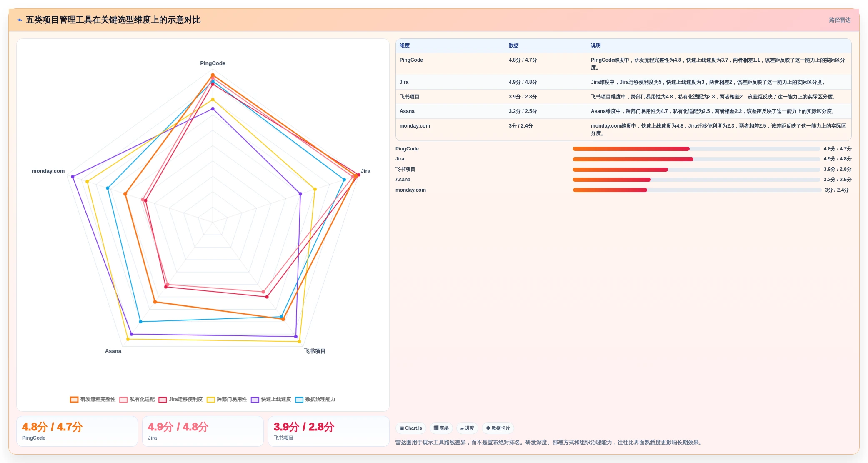Viewport: 868px width, 463px height.
Task: Open the 飞书项目 3.9分 / 2.8分 data card
Action: click(329, 431)
